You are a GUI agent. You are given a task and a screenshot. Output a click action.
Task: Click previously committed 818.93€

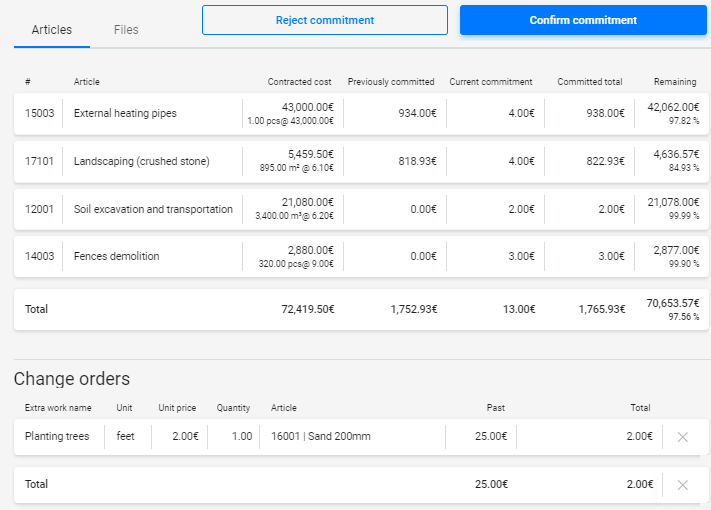[417, 161]
